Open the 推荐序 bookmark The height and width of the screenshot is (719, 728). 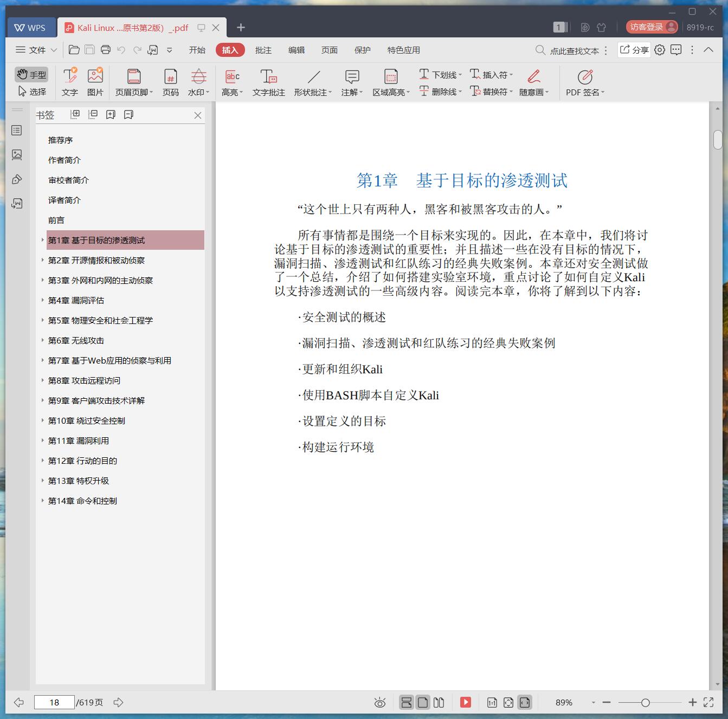pyautogui.click(x=60, y=140)
